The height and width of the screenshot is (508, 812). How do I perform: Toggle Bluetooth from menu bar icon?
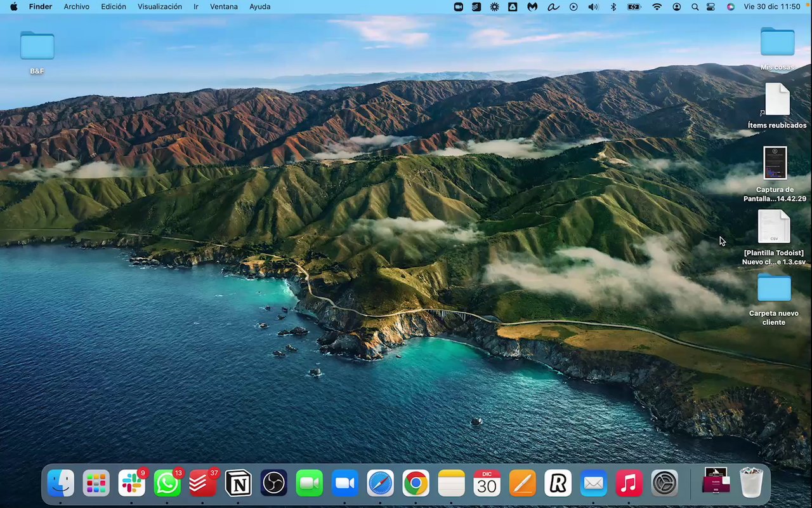(x=613, y=7)
